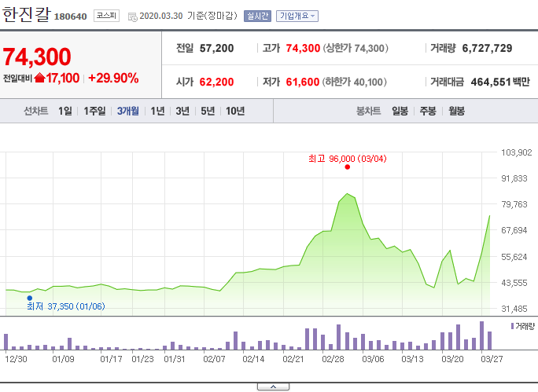Select the 5년 line chart tab
Viewport: 538px width, 392px height.
(x=208, y=111)
